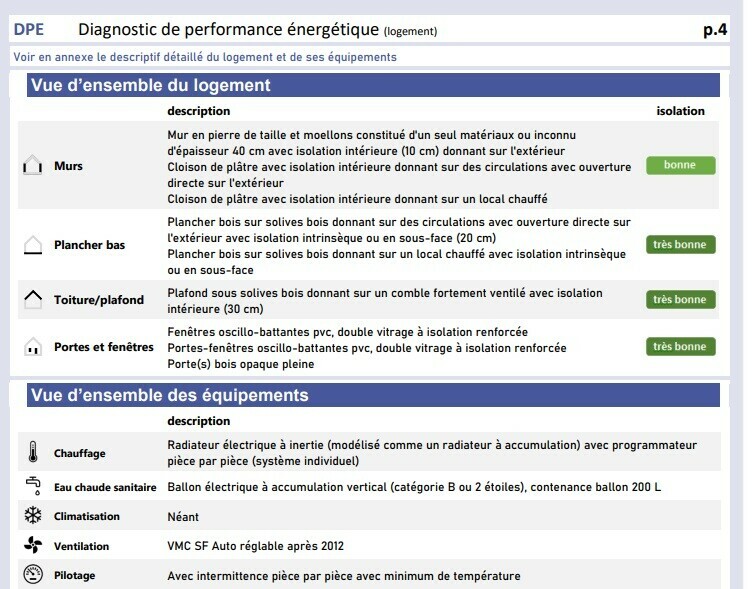Click the green 'bonne' badge for Murs
Screen dimensions: 753x589
pyautogui.click(x=680, y=166)
